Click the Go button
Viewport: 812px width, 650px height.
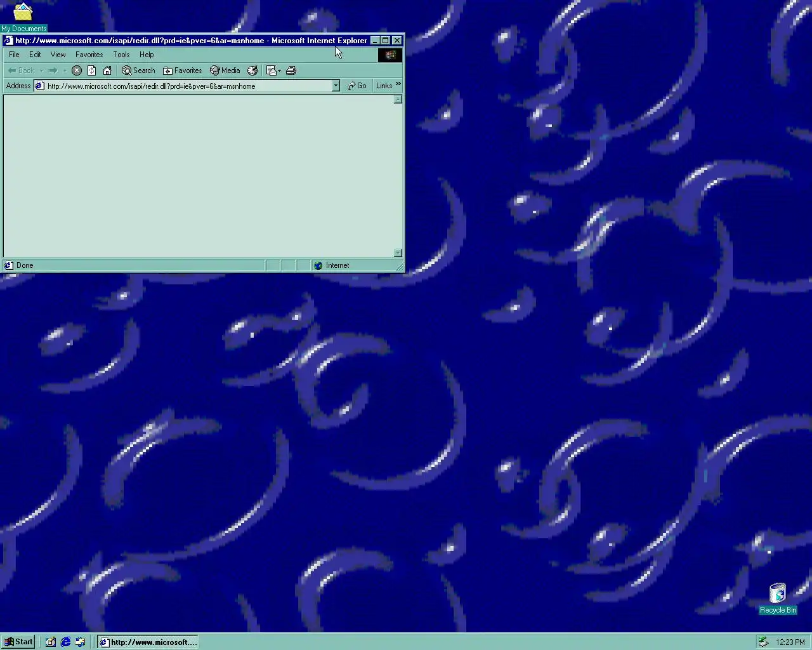357,86
